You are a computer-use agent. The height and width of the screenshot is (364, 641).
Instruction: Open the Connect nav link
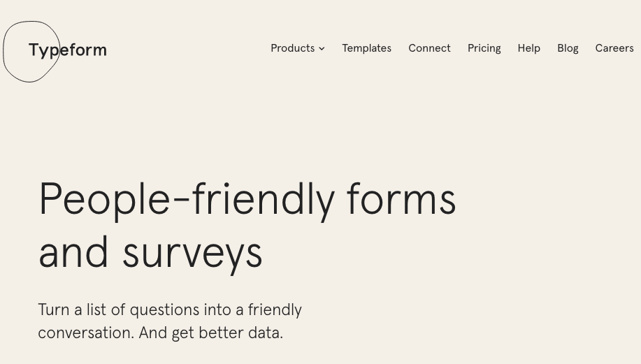pyautogui.click(x=429, y=48)
